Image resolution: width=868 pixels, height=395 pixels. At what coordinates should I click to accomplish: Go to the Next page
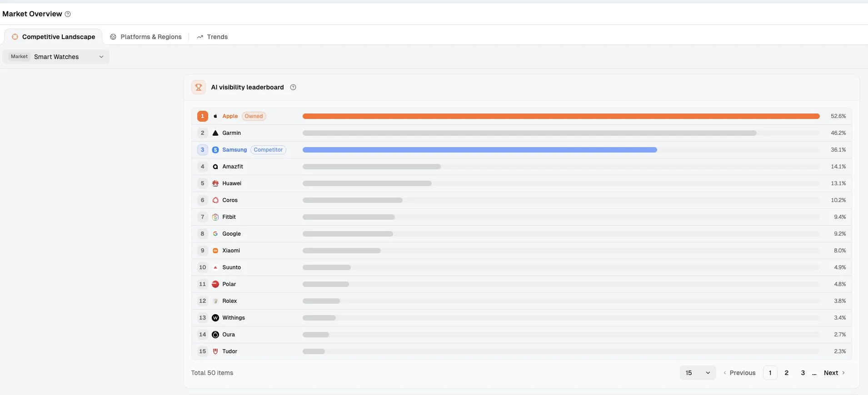click(x=834, y=373)
